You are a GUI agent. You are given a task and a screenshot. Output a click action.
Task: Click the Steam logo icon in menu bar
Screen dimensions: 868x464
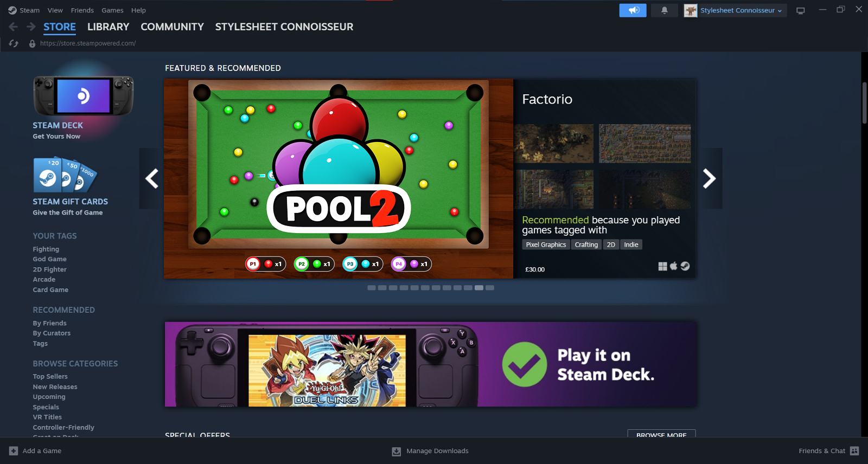click(12, 10)
